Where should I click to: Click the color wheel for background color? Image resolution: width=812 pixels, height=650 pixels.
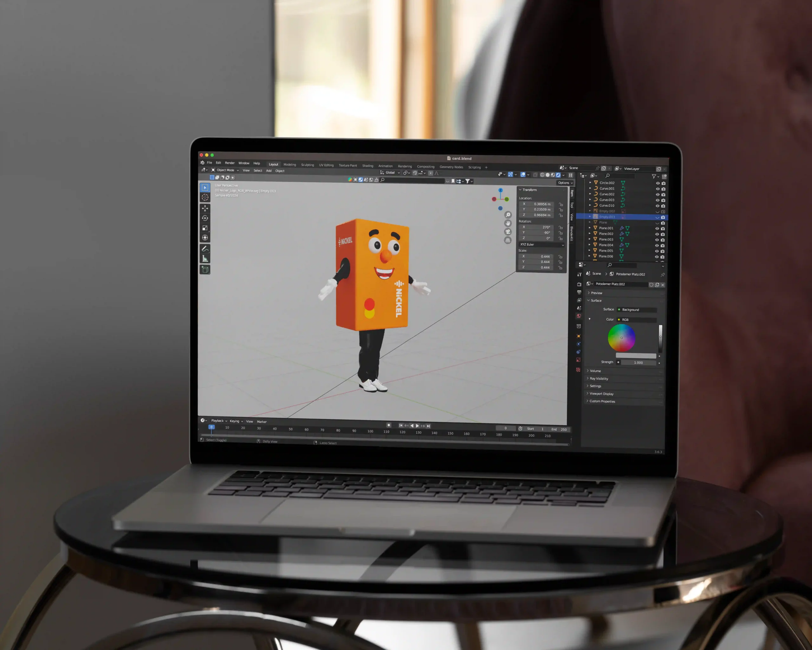click(x=621, y=338)
